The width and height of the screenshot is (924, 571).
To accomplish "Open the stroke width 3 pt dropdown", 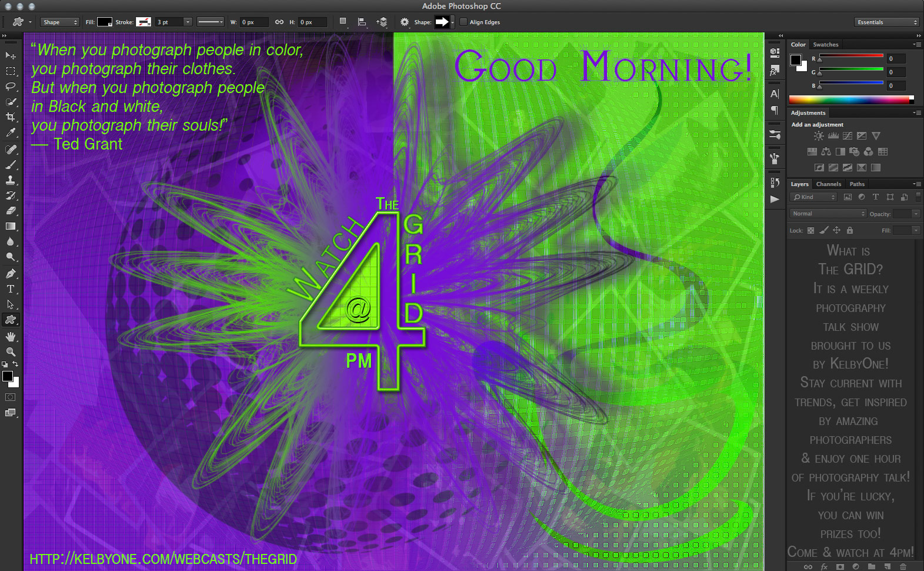I will click(x=188, y=22).
